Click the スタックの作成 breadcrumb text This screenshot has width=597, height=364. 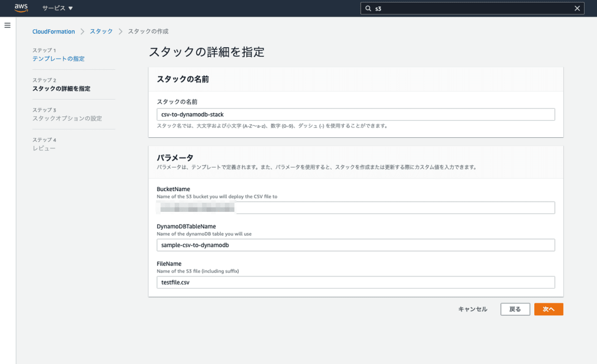[148, 31]
